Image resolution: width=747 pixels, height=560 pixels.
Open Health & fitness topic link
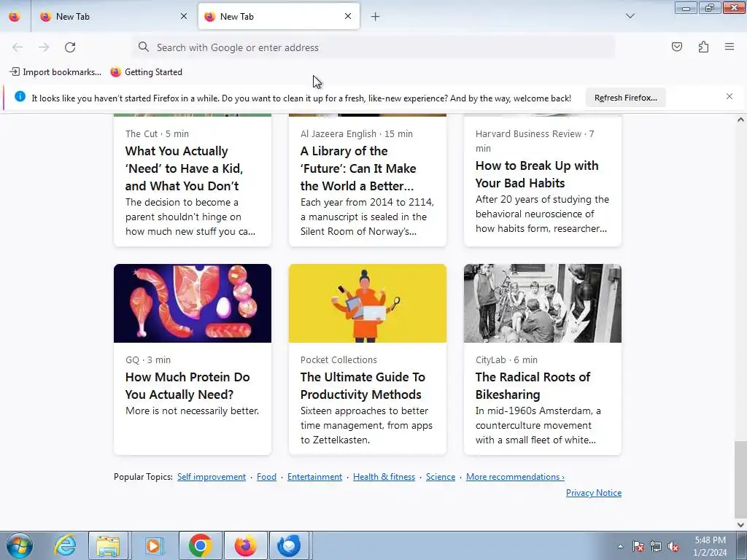(x=384, y=477)
